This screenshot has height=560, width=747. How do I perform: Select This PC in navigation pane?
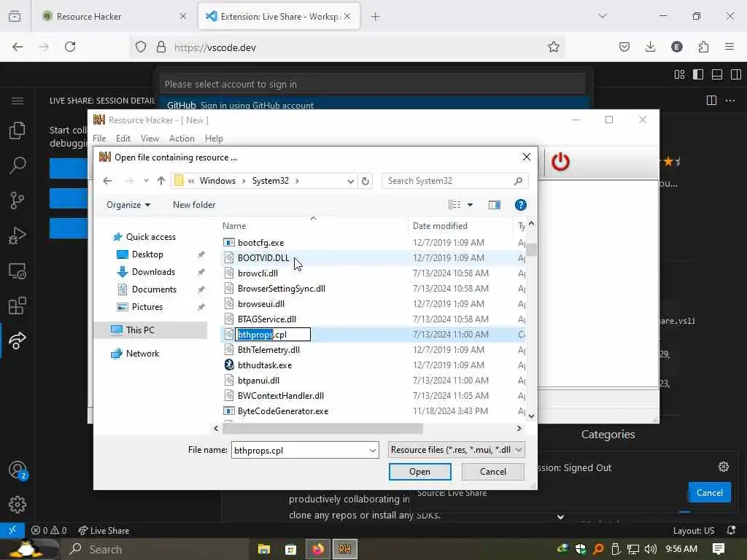[152, 330]
